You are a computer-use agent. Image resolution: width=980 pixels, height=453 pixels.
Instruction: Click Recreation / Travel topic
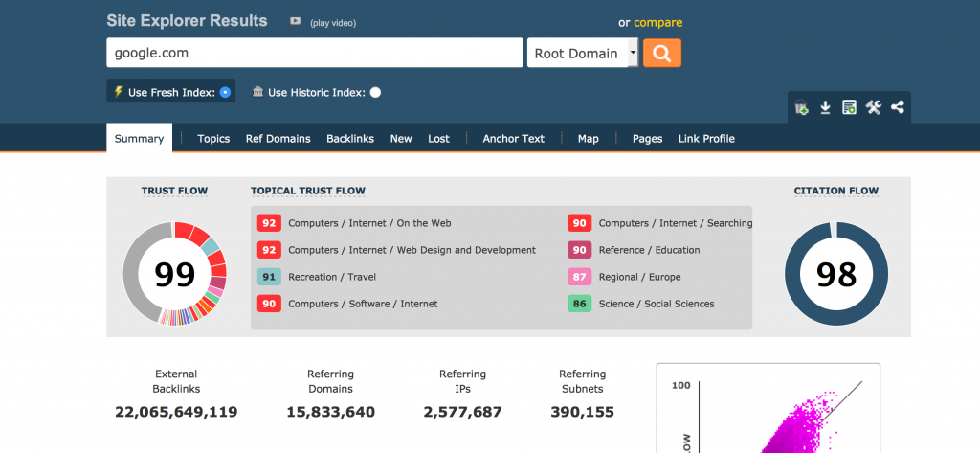click(332, 277)
